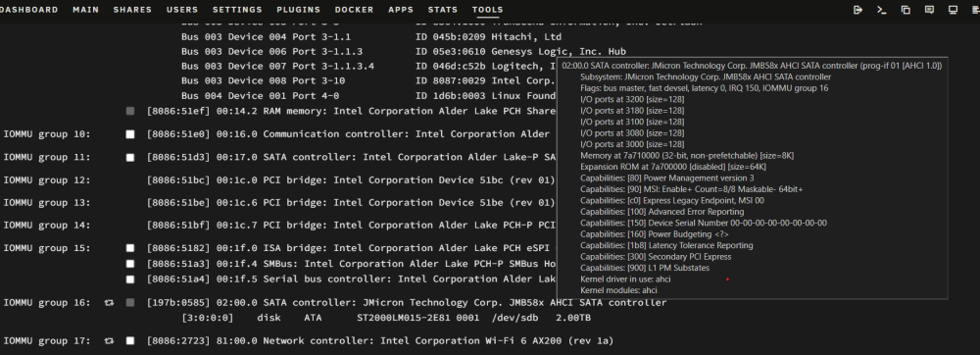
Task: Open the Shares page
Action: (x=132, y=10)
